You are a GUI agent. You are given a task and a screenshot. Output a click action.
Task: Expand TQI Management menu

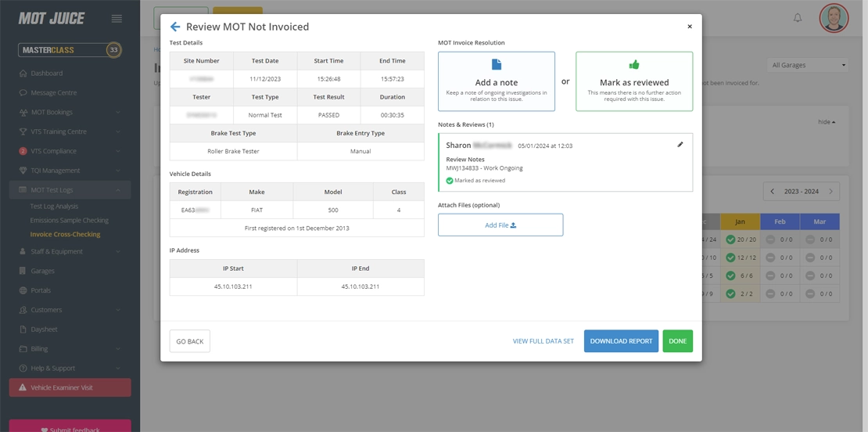(70, 170)
